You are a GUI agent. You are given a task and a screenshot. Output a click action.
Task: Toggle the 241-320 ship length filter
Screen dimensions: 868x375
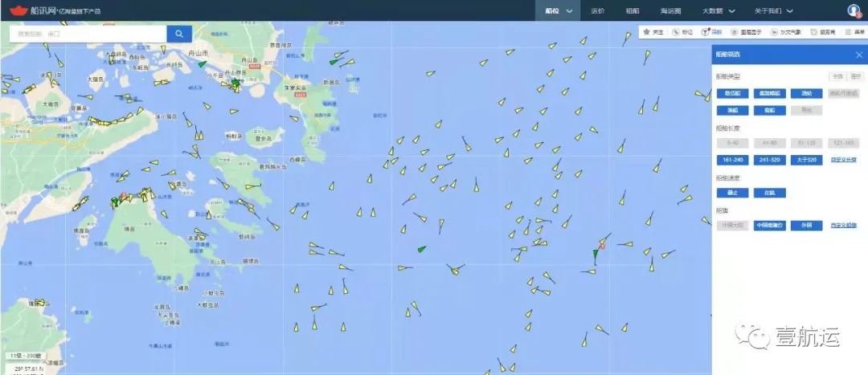[x=769, y=160]
